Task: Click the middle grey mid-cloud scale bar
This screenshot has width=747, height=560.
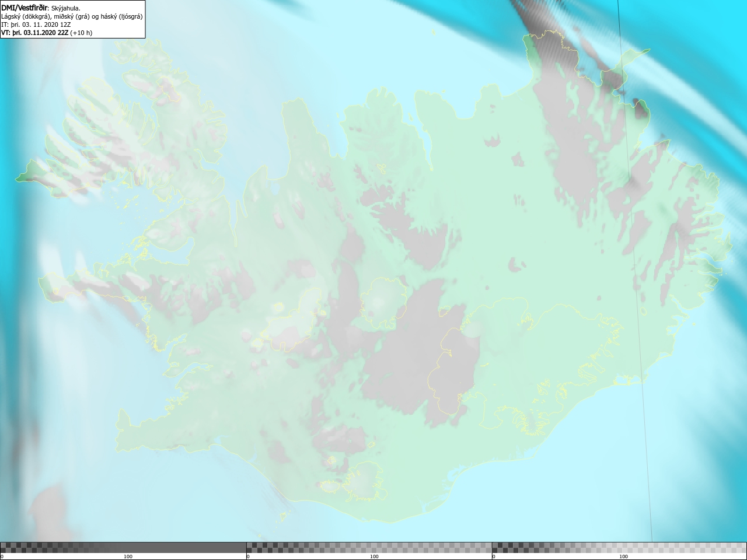Action: (x=369, y=548)
